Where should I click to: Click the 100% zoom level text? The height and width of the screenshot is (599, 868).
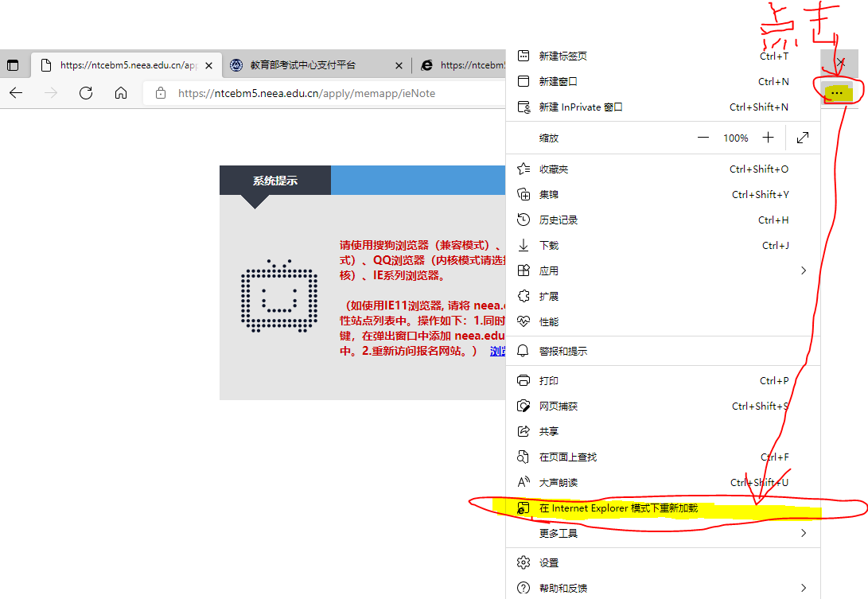(x=736, y=138)
